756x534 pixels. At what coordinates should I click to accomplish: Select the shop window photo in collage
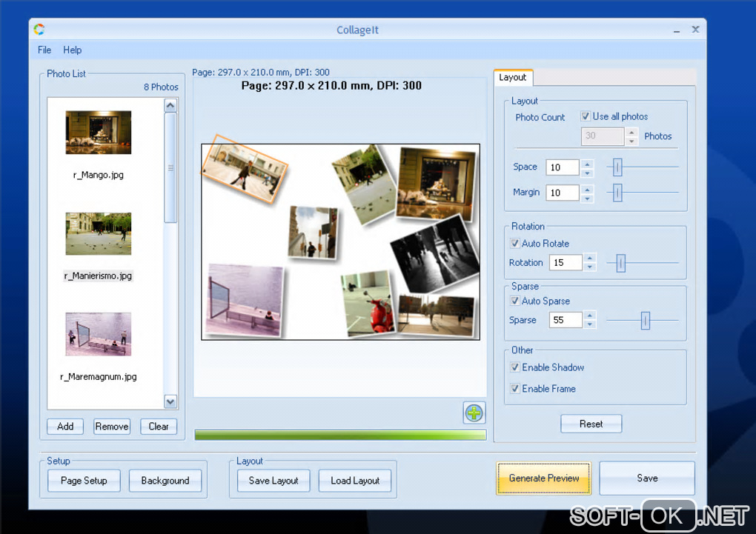tap(435, 183)
